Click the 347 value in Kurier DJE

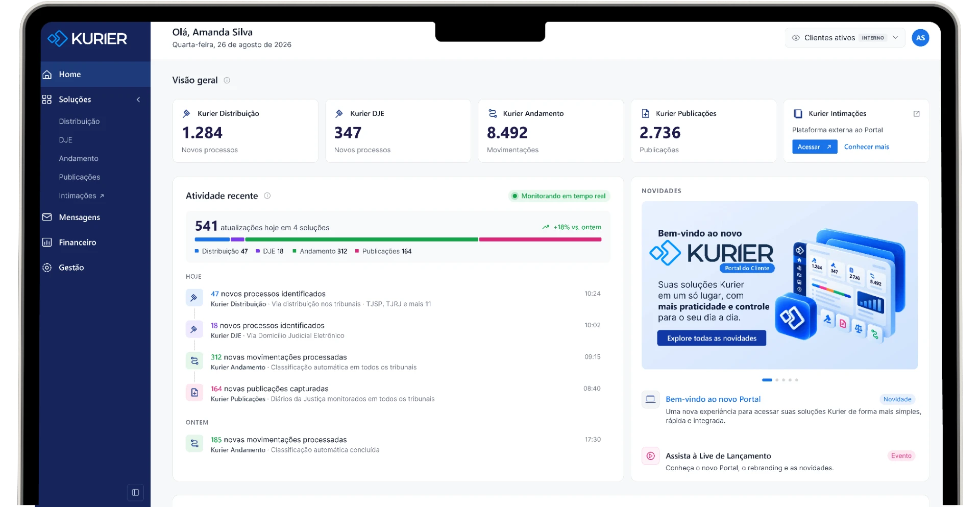[x=348, y=133]
